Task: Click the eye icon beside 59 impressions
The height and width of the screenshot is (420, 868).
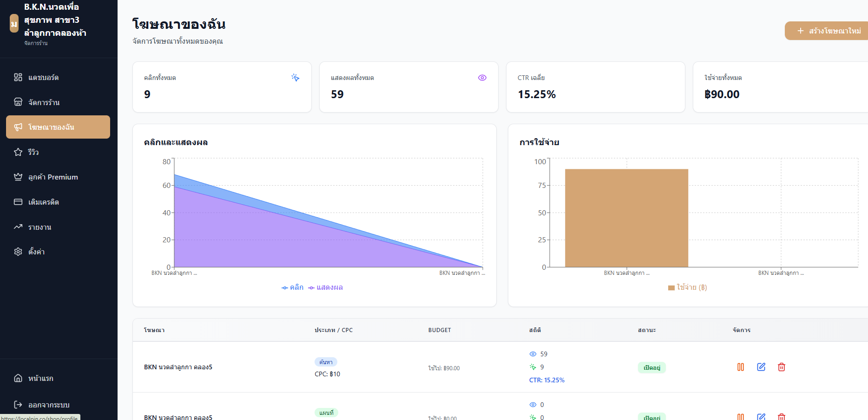Action: (533, 354)
